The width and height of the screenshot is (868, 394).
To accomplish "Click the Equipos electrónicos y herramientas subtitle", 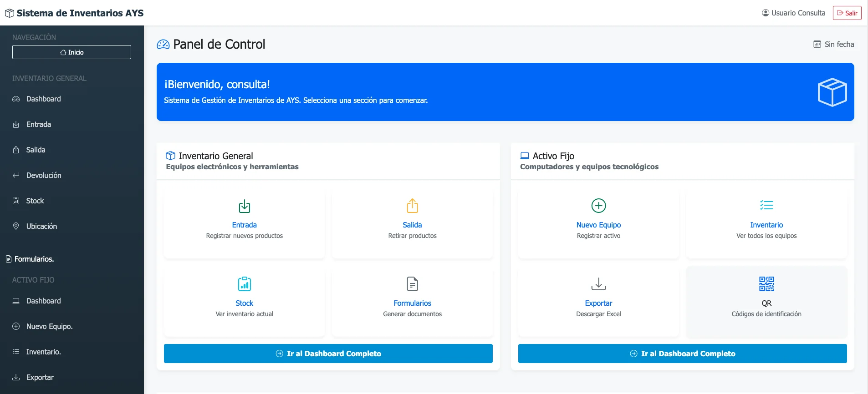I will coord(232,167).
